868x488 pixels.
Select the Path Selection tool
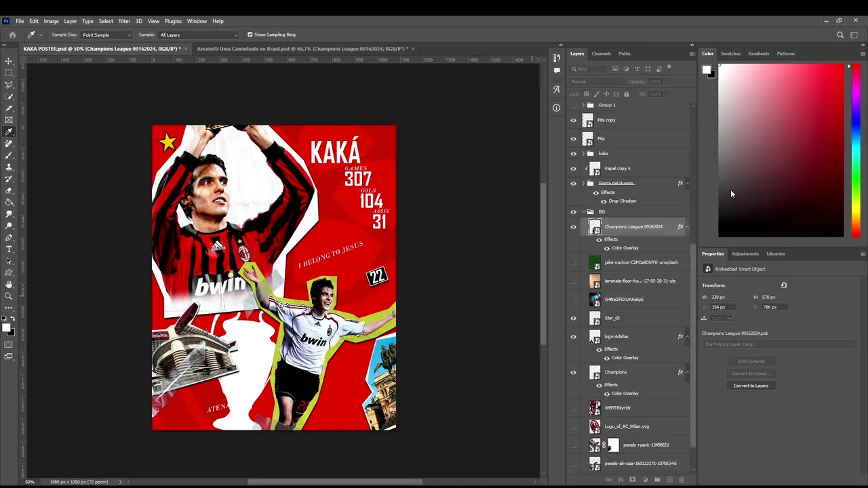[9, 261]
